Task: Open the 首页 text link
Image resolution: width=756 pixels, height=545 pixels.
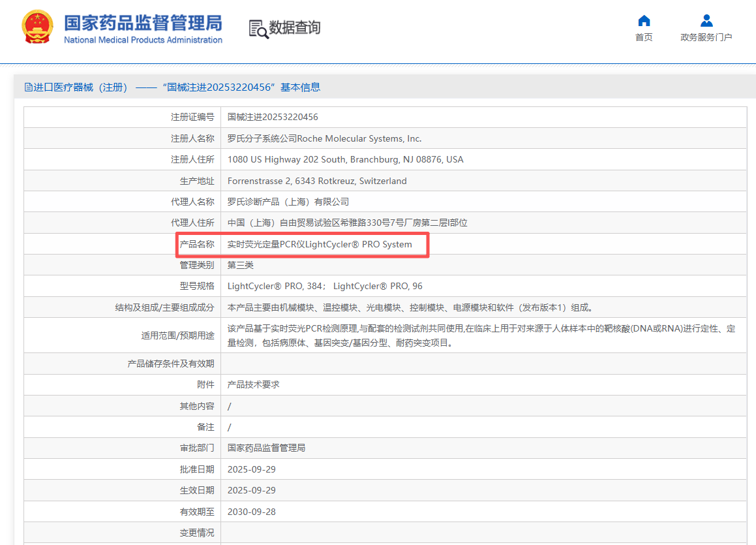Action: tap(644, 38)
